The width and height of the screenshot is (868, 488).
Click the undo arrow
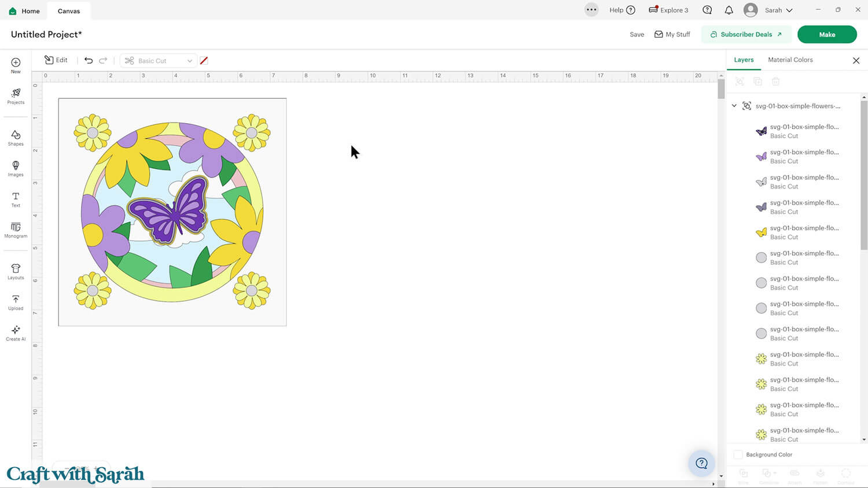tap(89, 60)
